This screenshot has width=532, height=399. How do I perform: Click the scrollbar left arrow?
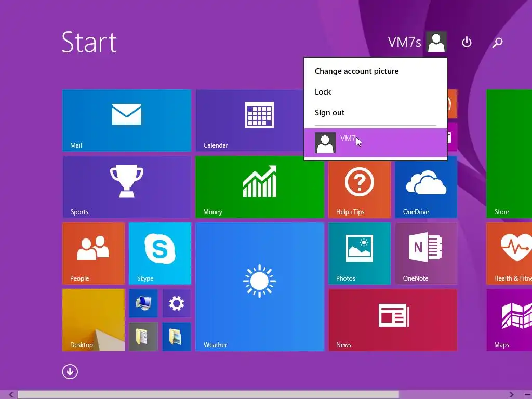pyautogui.click(x=11, y=395)
